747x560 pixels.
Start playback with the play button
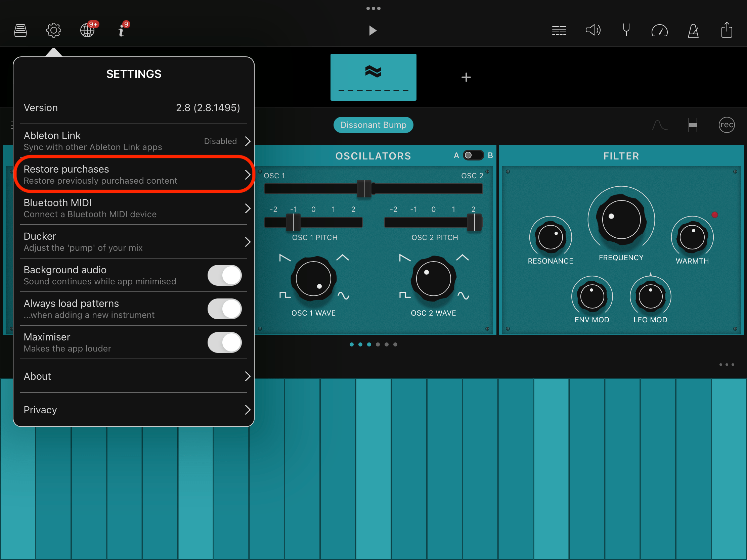pos(372,31)
